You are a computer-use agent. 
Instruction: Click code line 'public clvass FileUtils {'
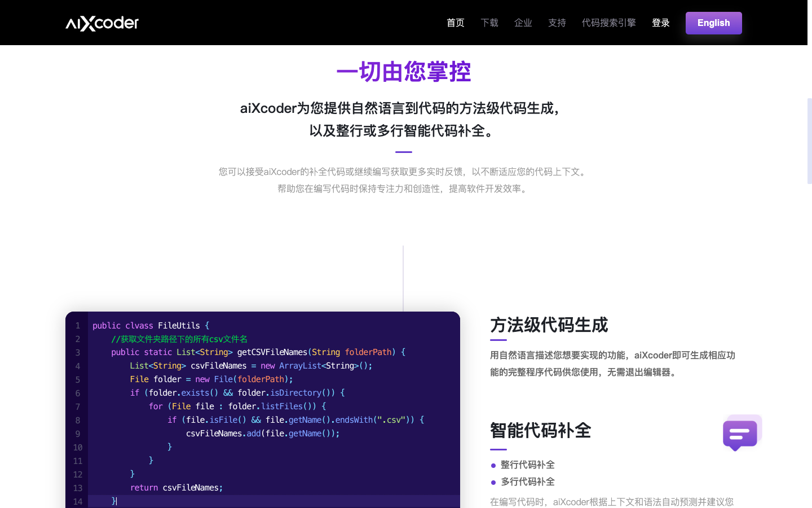click(151, 326)
